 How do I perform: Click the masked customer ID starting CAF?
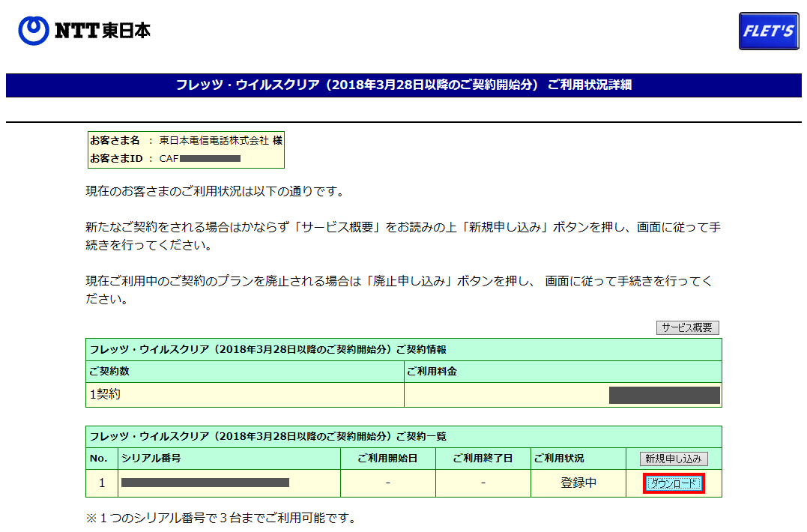click(x=200, y=158)
